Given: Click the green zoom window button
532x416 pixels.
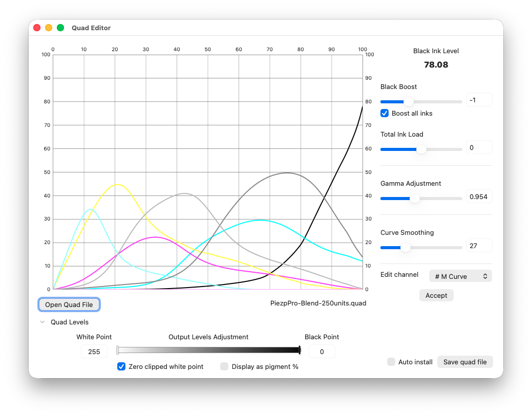Looking at the screenshot, I should (x=60, y=28).
